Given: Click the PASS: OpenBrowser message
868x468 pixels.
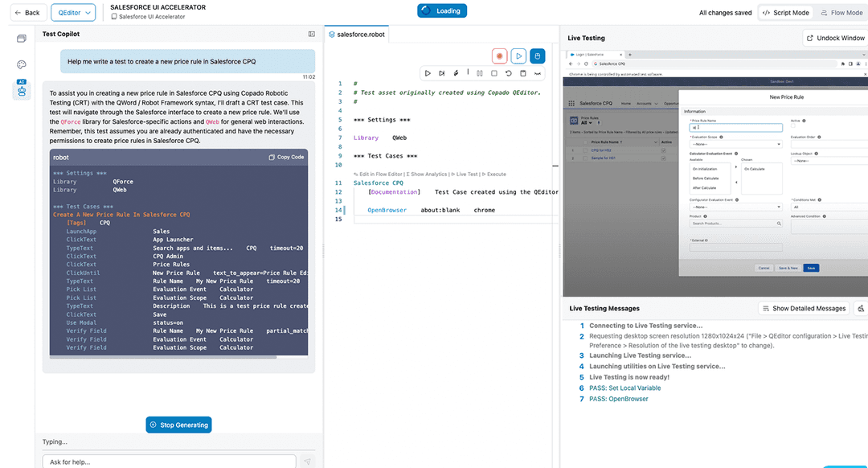Looking at the screenshot, I should click(618, 399).
